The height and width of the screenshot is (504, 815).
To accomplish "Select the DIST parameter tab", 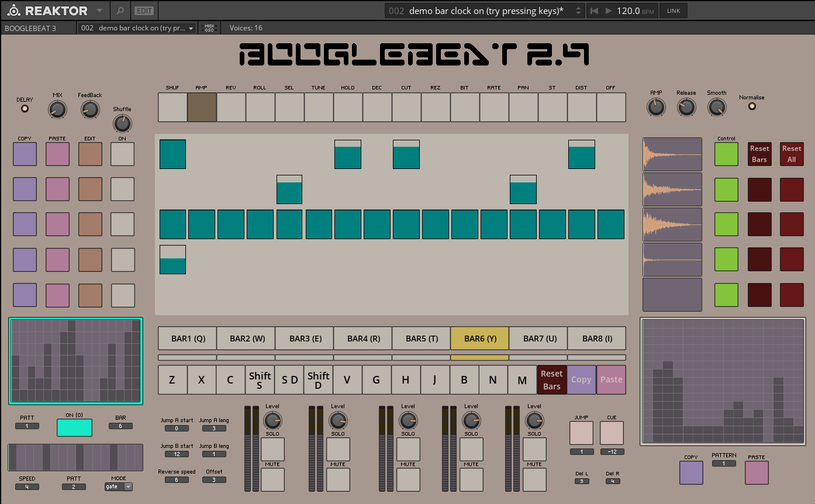I will (582, 107).
